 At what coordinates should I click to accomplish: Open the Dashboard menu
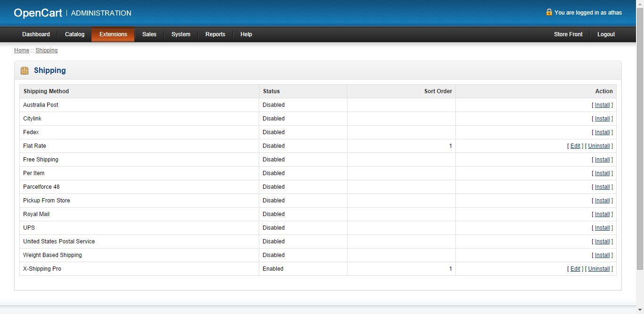tap(36, 34)
